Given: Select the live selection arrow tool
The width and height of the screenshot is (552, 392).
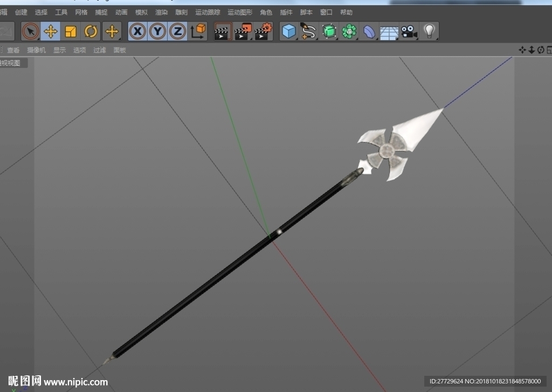Looking at the screenshot, I should (x=31, y=31).
